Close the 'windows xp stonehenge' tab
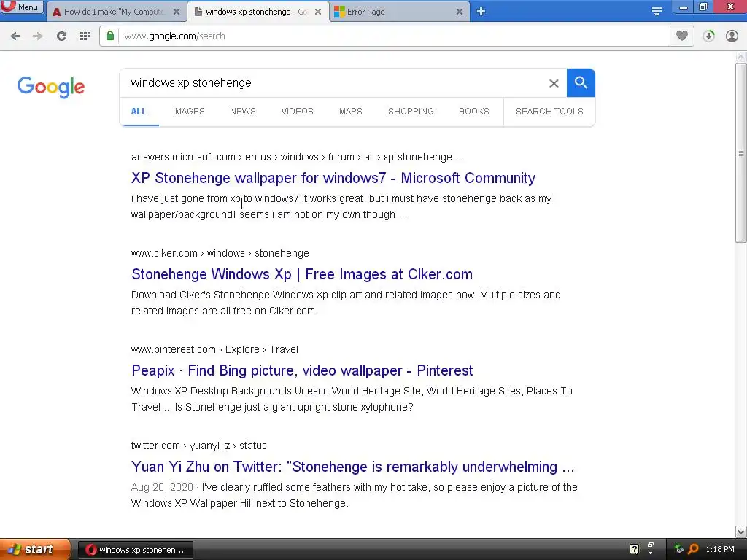747x560 pixels. pos(318,12)
